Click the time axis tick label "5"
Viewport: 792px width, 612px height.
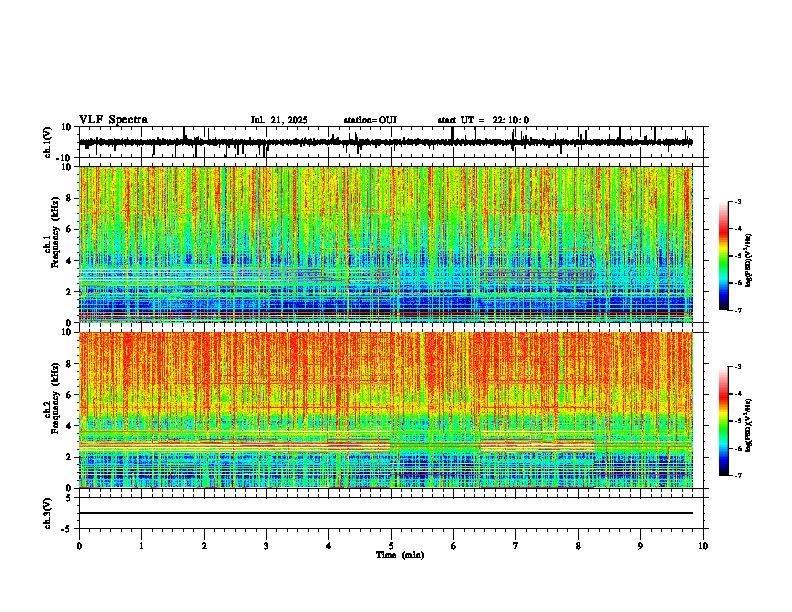(391, 546)
